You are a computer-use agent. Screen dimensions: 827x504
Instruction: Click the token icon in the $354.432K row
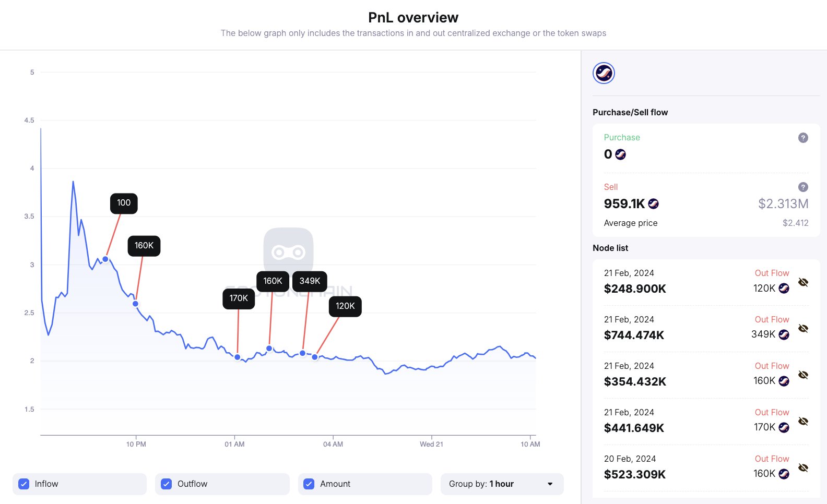784,381
